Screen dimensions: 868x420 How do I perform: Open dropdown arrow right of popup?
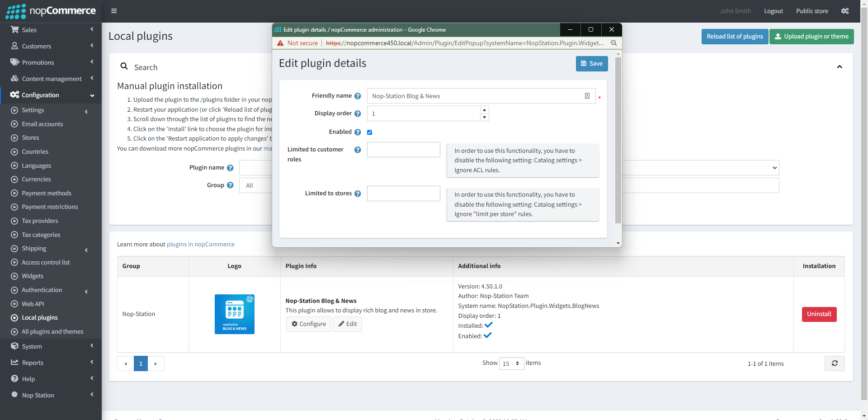click(x=775, y=168)
